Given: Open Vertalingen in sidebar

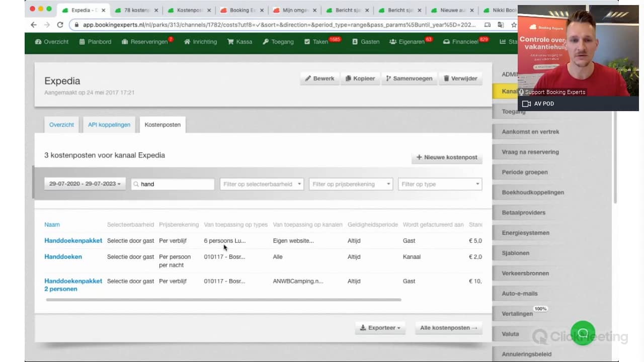Looking at the screenshot, I should click(x=517, y=314).
